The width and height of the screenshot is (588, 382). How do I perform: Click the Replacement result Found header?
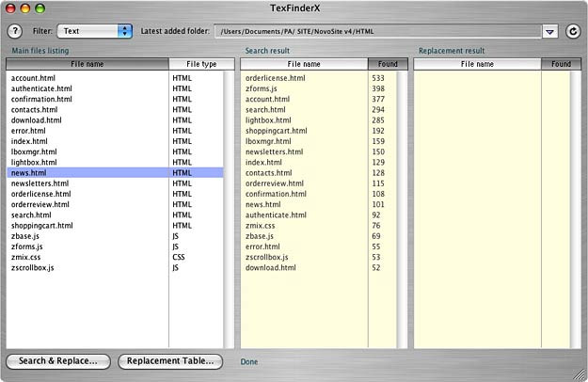pos(561,64)
